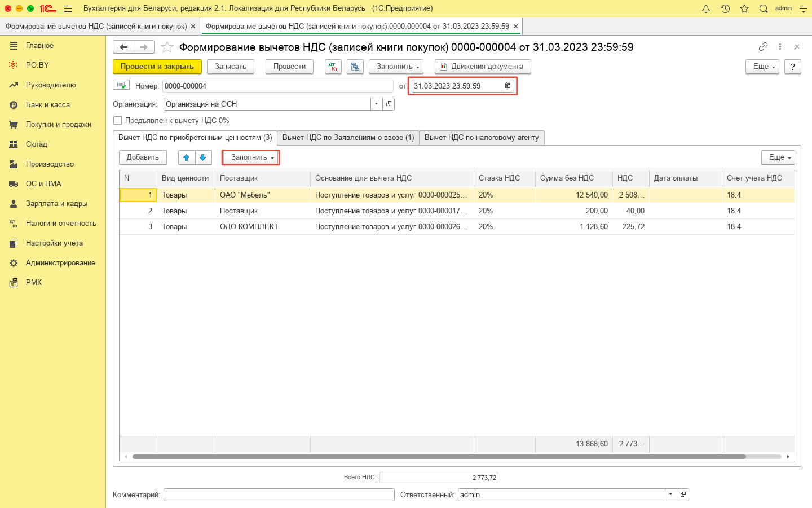
Task: Add document to favorites with star icon
Action: point(167,47)
